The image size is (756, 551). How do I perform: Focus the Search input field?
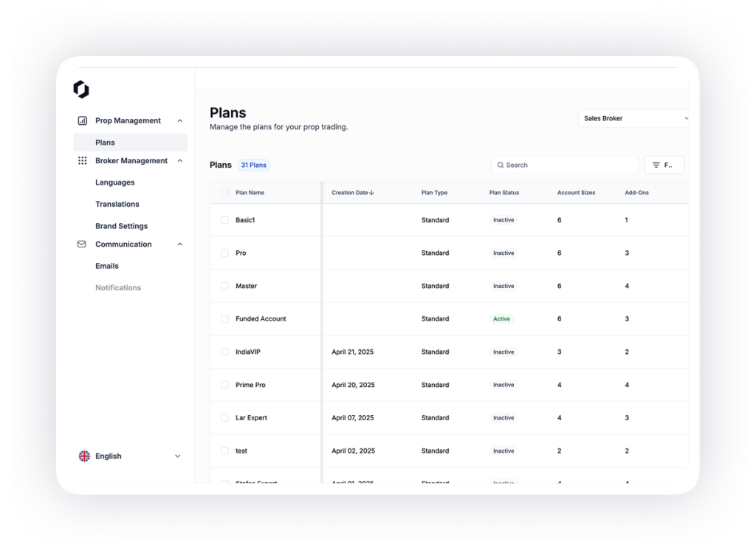click(x=568, y=165)
